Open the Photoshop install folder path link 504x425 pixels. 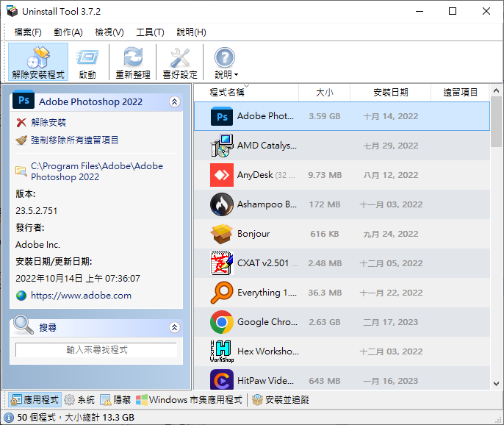(97, 171)
